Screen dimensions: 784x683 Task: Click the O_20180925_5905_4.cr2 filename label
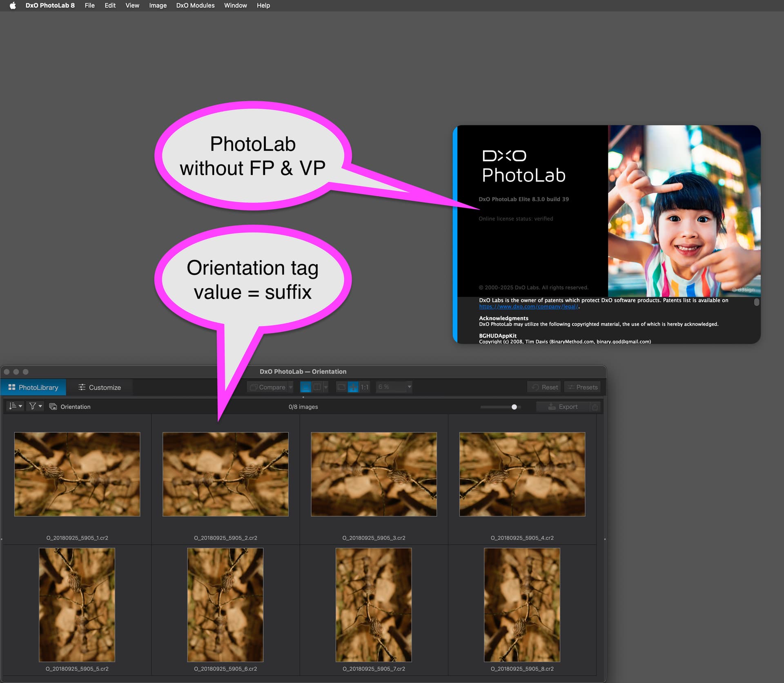[x=522, y=538]
